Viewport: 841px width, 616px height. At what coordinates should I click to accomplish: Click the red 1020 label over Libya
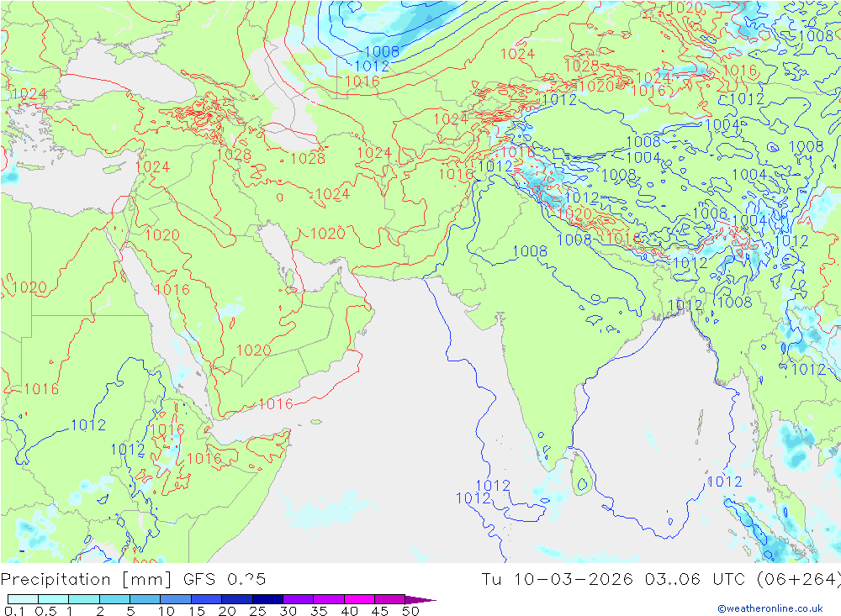click(x=29, y=287)
